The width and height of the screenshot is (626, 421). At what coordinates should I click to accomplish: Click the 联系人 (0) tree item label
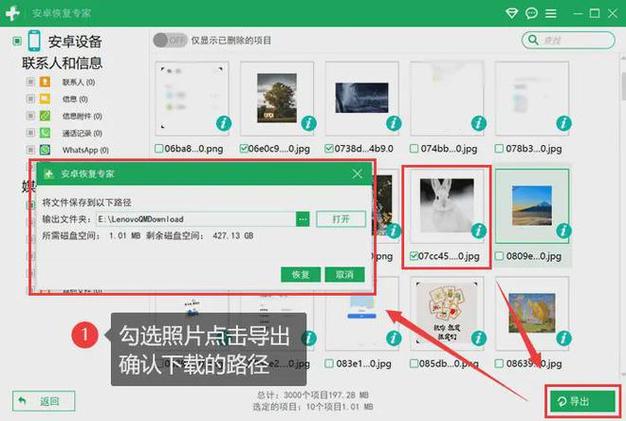[79, 82]
